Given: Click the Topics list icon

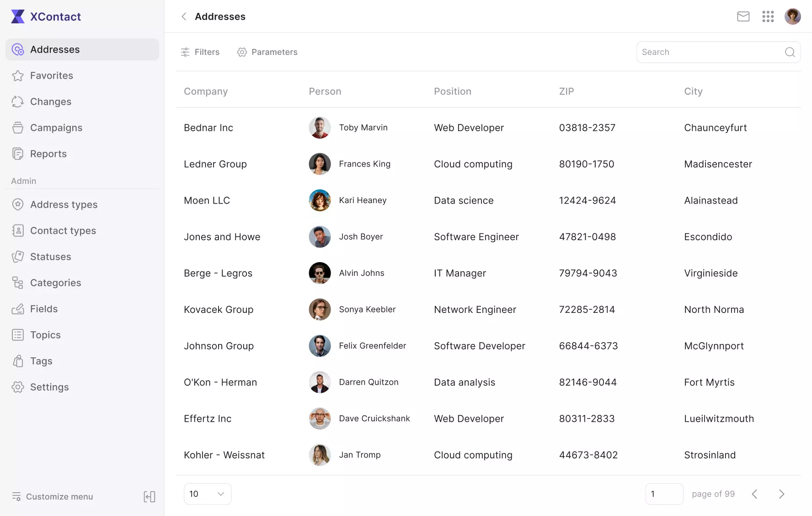Looking at the screenshot, I should point(18,335).
